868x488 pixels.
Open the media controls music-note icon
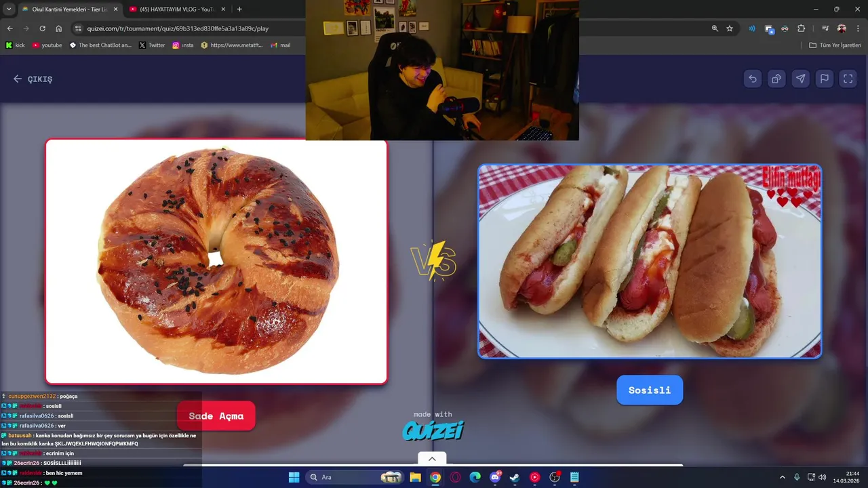pyautogui.click(x=825, y=28)
